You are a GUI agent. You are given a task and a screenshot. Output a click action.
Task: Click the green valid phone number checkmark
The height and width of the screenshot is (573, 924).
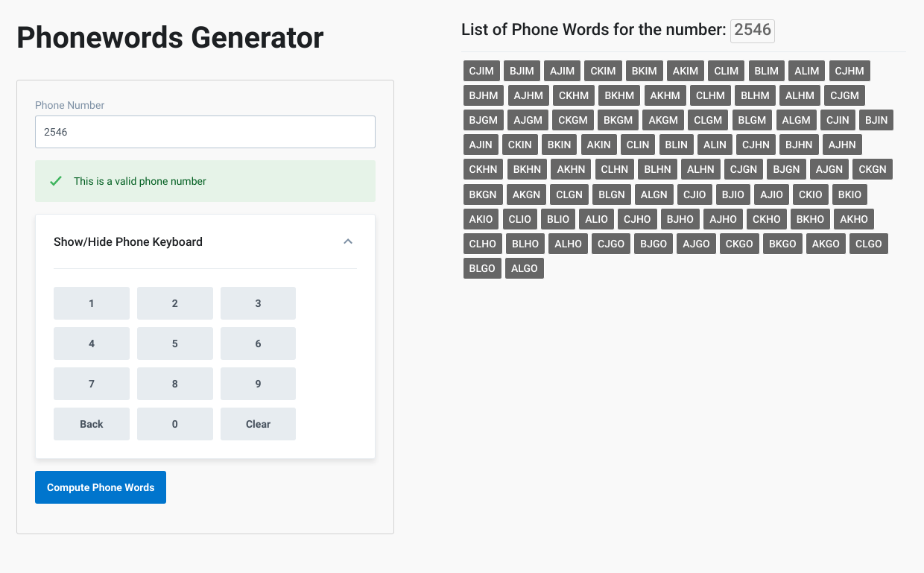pos(55,181)
